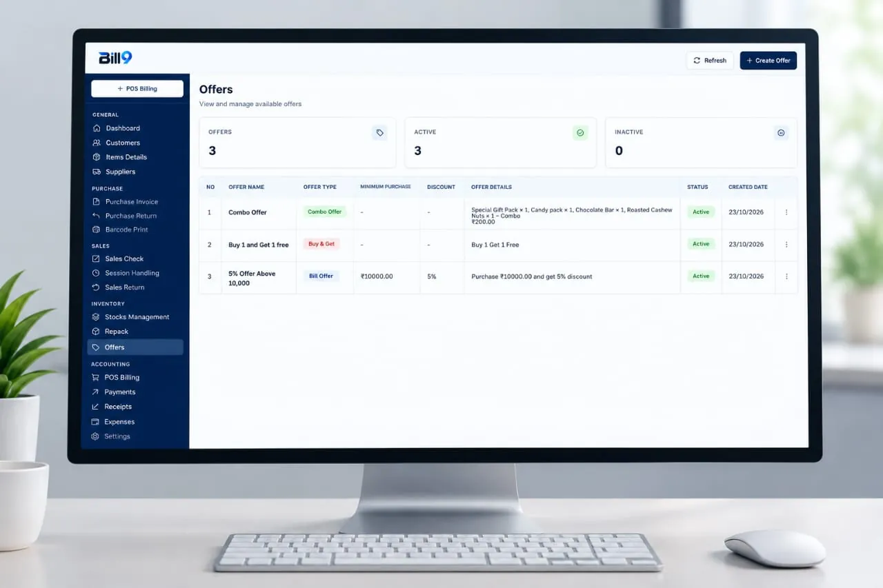Click the Refresh button

tap(710, 61)
